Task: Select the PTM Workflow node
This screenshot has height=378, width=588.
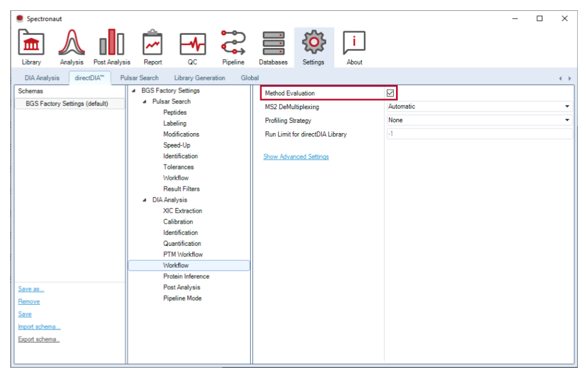Action: (x=183, y=254)
